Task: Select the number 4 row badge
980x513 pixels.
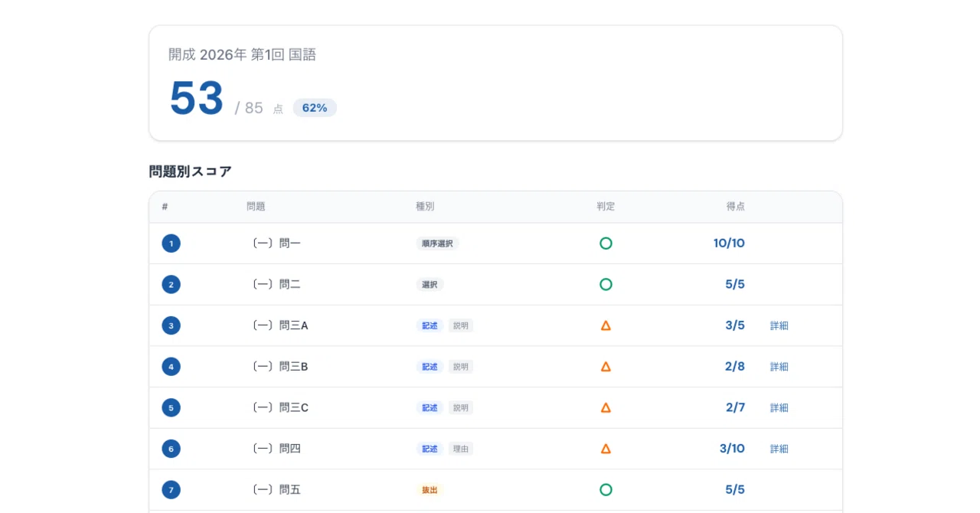Action: [171, 367]
